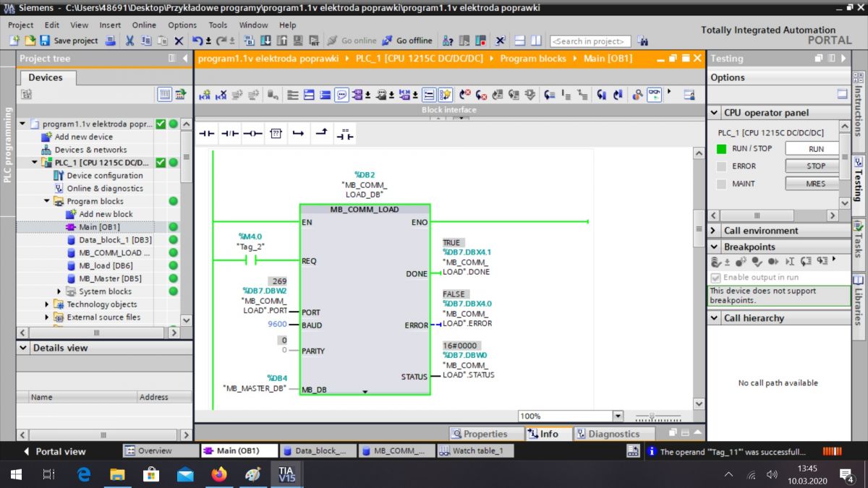Click the Undo arrow icon
Image resolution: width=868 pixels, height=488 pixels.
[199, 40]
